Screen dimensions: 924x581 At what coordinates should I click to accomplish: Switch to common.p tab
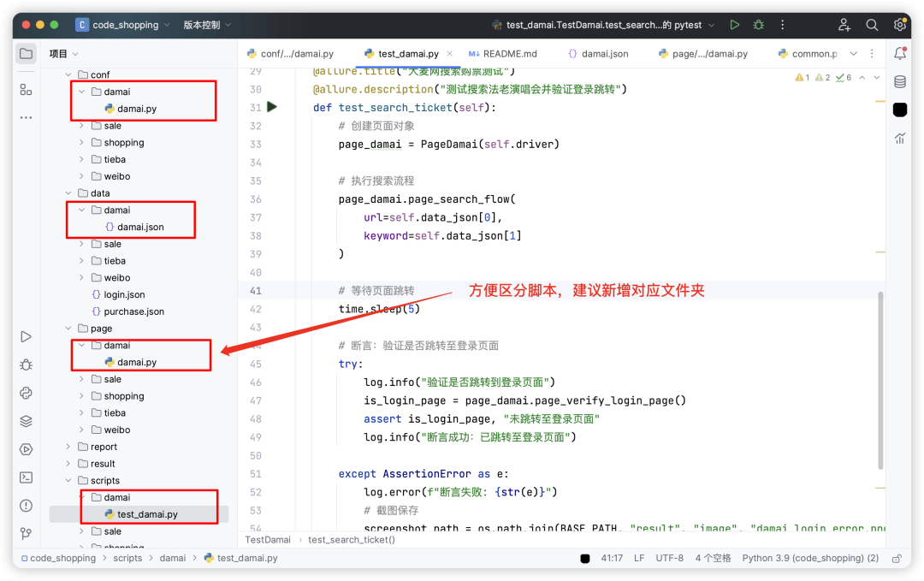pyautogui.click(x=808, y=54)
